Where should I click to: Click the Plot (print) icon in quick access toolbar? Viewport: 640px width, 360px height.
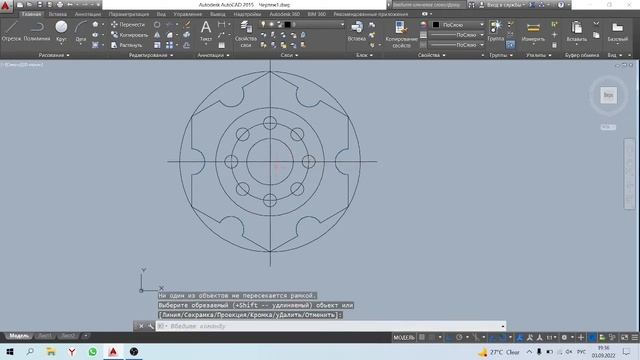click(60, 5)
